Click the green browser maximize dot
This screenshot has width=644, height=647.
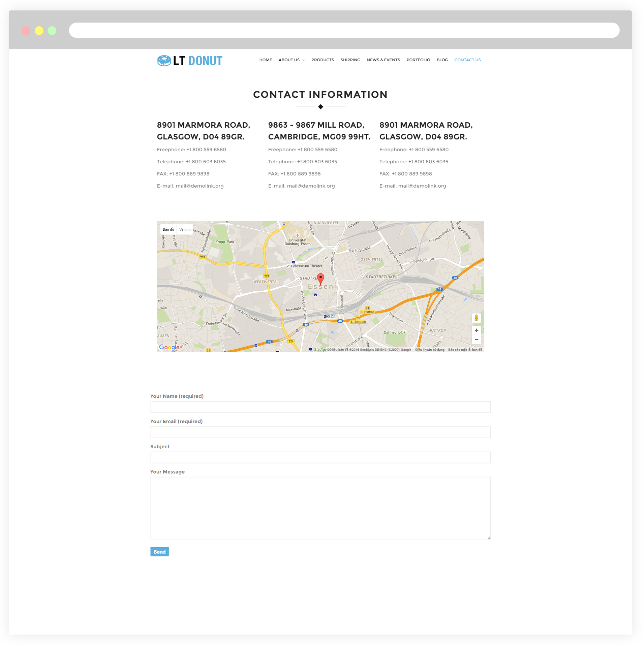52,31
